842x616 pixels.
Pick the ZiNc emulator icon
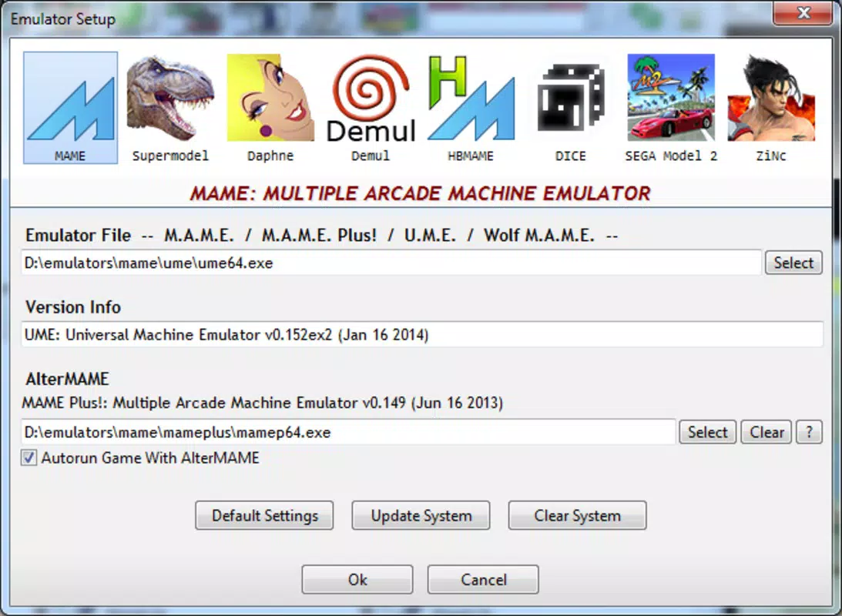[x=771, y=108]
